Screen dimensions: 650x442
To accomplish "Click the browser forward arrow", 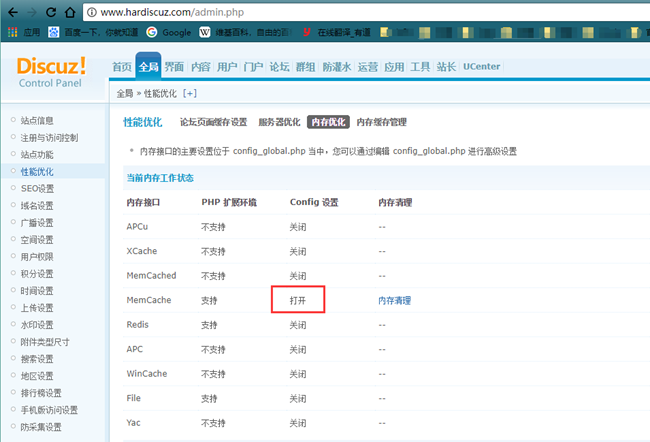I will click(32, 12).
